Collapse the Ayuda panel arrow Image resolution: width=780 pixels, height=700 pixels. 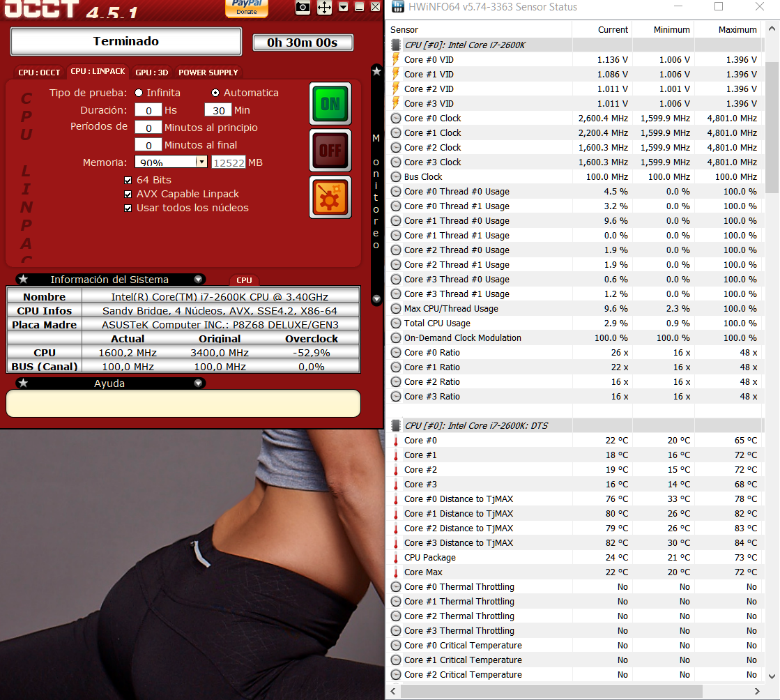[199, 383]
